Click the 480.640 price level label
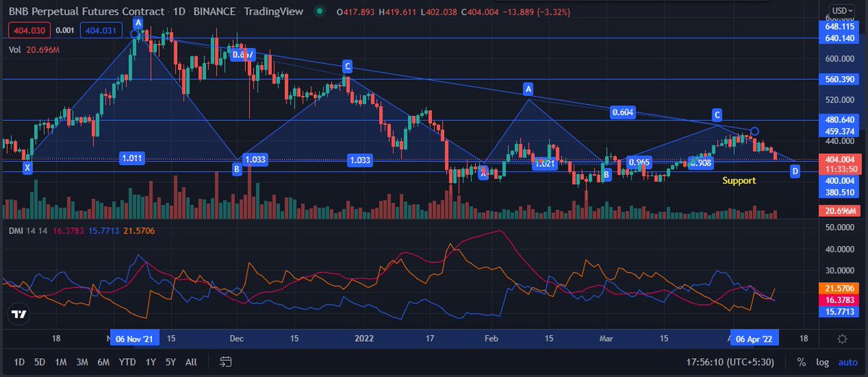This screenshot has height=377, width=868. click(840, 120)
